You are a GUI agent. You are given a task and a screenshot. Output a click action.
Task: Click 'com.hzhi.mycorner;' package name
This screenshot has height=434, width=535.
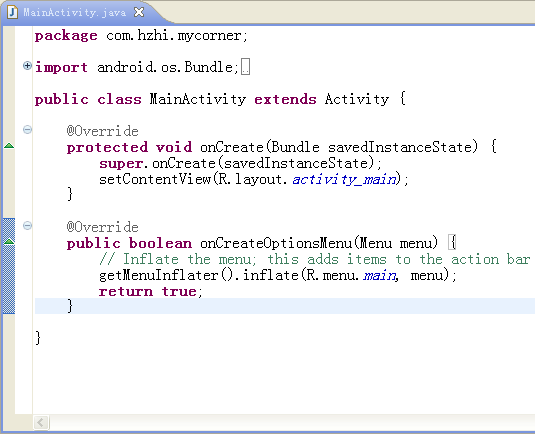pyautogui.click(x=177, y=36)
